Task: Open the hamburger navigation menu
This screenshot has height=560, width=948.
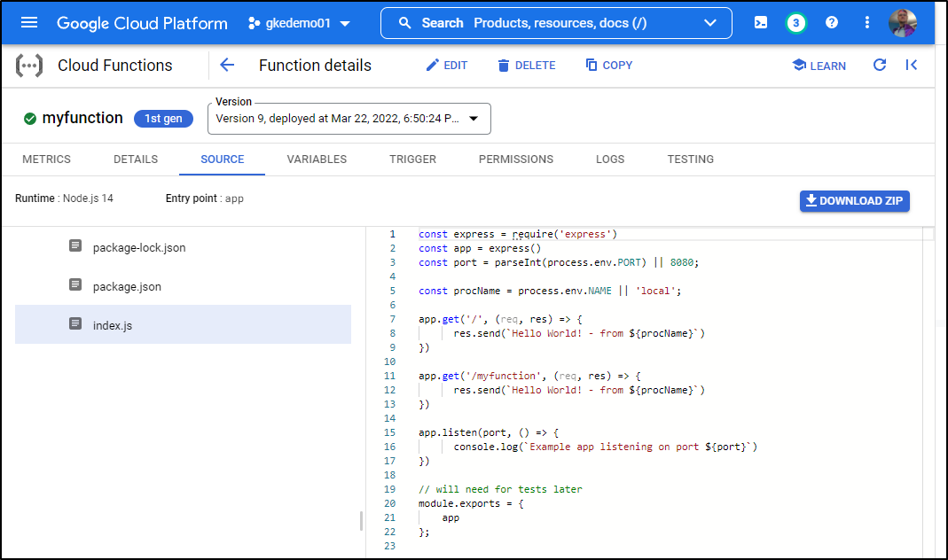Action: click(x=29, y=23)
